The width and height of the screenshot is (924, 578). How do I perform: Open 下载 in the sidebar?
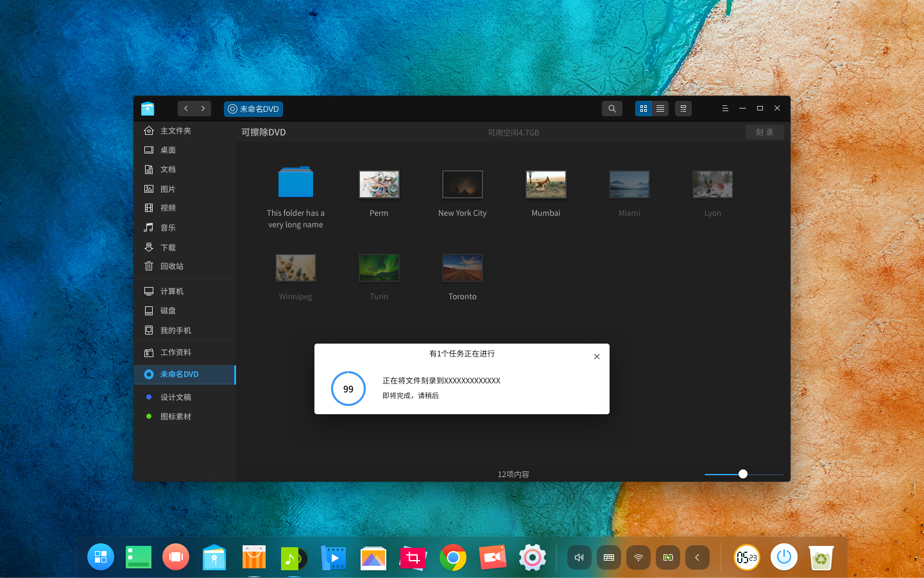(185, 247)
